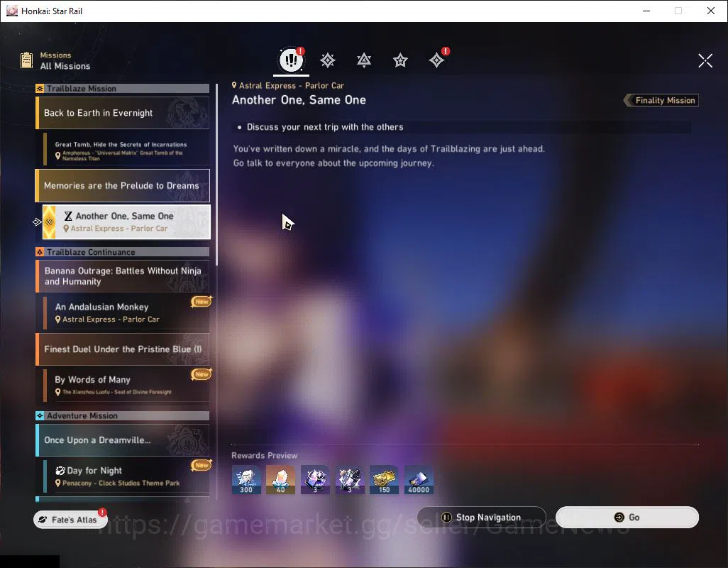Click the Finality Mission tag
This screenshot has width=728, height=568.
point(661,100)
